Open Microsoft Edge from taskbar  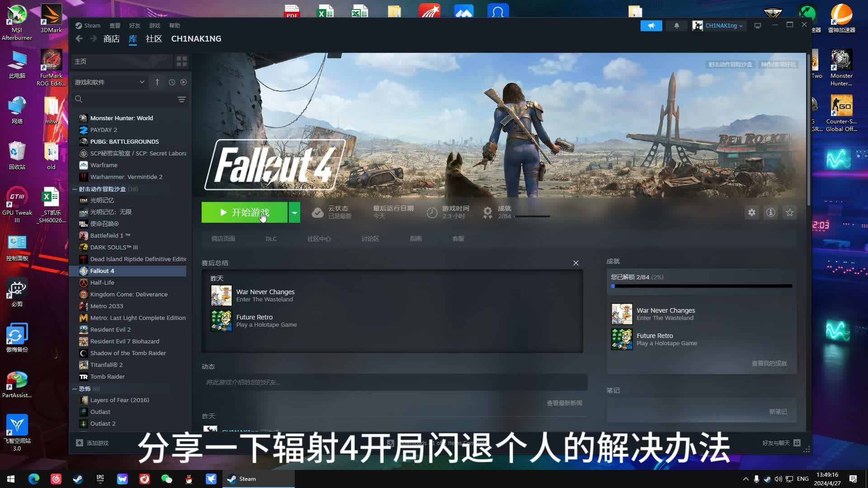(34, 479)
